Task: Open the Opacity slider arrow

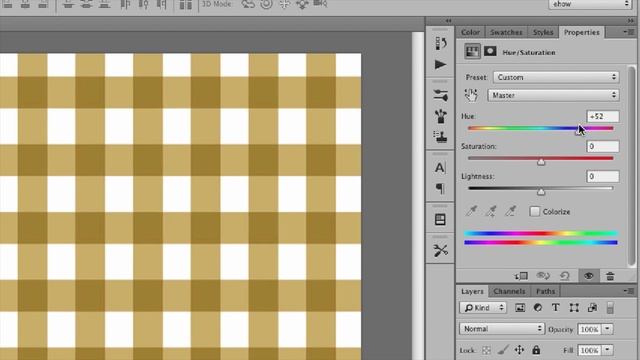Action: point(607,329)
